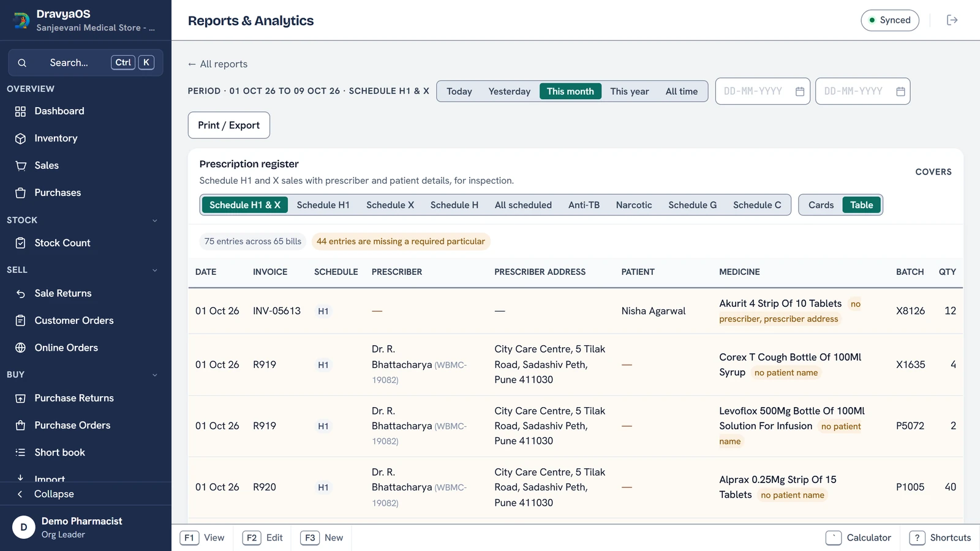Viewport: 980px width, 551px height.
Task: Select Schedule H filter tab
Action: coord(454,205)
